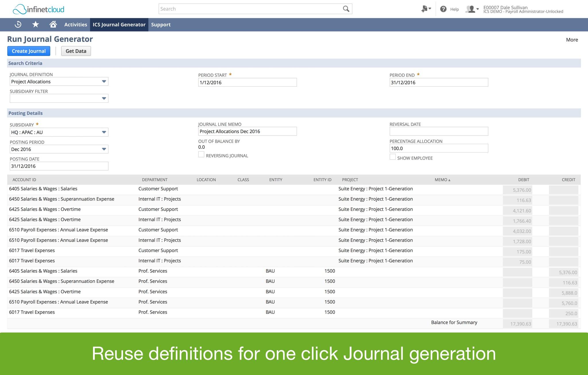Click the Create Journal button
Image resolution: width=588 pixels, height=375 pixels.
(x=29, y=51)
